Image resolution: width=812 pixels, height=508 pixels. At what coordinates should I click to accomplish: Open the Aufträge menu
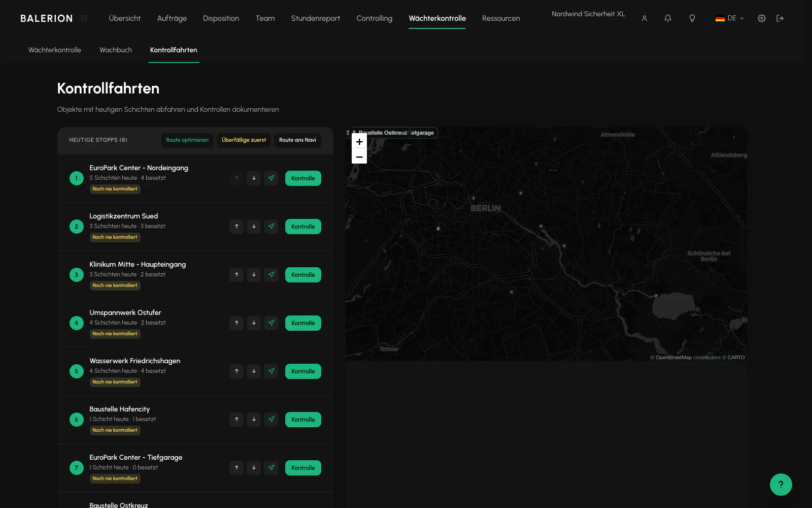tap(172, 18)
